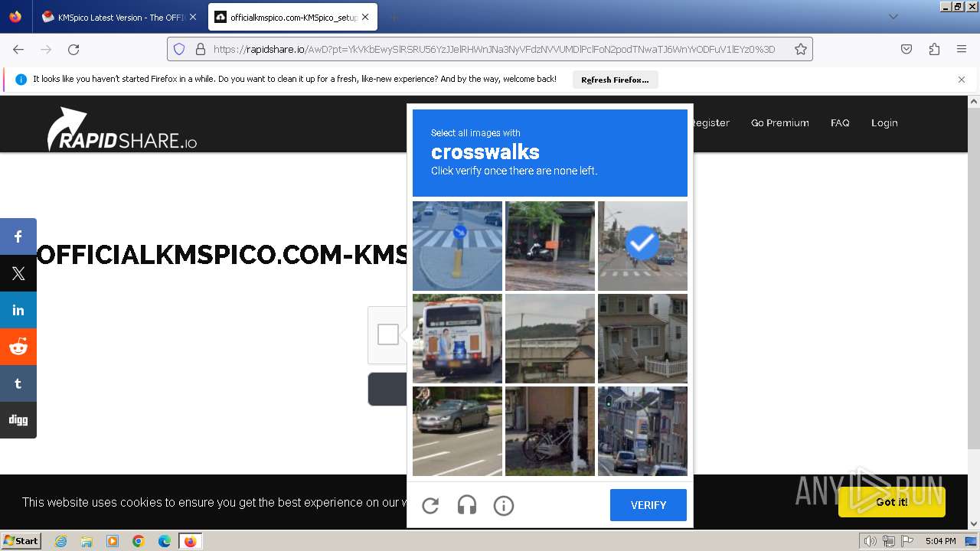Switch to Firefox taskbar button
Viewport: 980px width, 551px height.
point(190,541)
